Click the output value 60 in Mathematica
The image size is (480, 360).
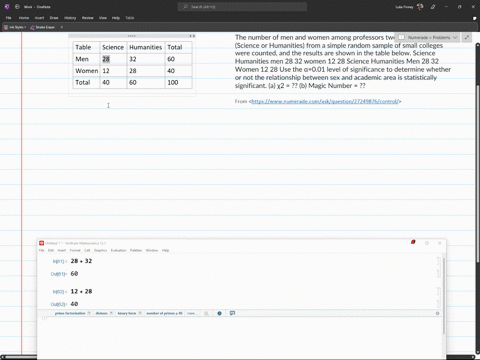(74, 274)
